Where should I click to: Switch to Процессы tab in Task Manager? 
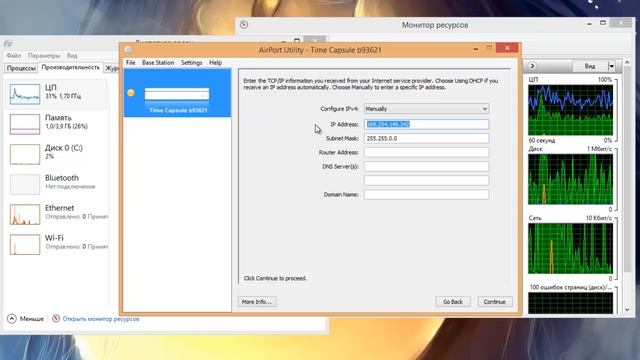click(21, 68)
